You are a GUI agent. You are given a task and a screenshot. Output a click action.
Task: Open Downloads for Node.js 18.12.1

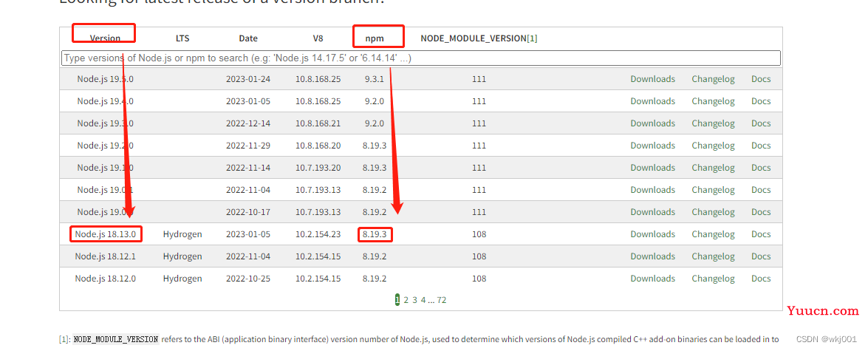click(652, 256)
